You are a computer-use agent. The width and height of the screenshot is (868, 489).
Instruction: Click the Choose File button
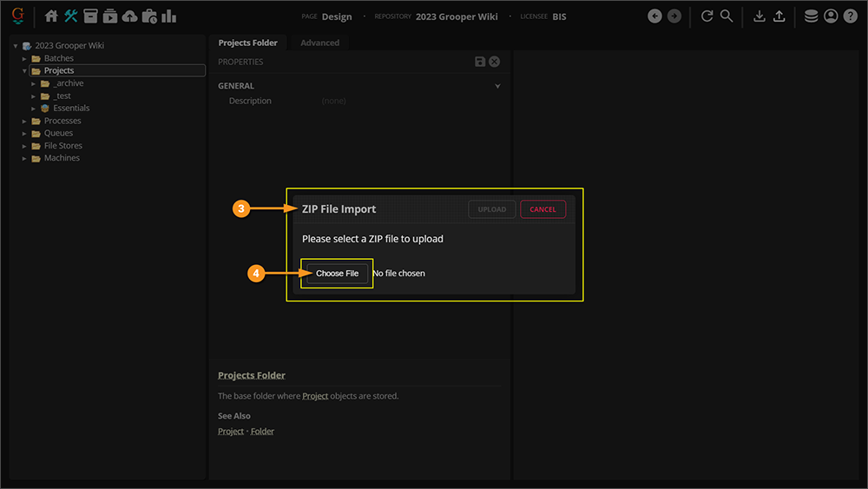[x=337, y=274]
